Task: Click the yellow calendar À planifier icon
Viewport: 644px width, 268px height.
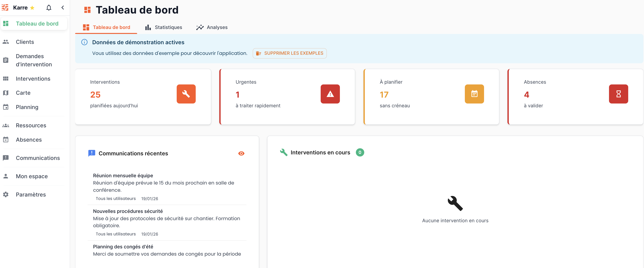Action: pos(474,94)
